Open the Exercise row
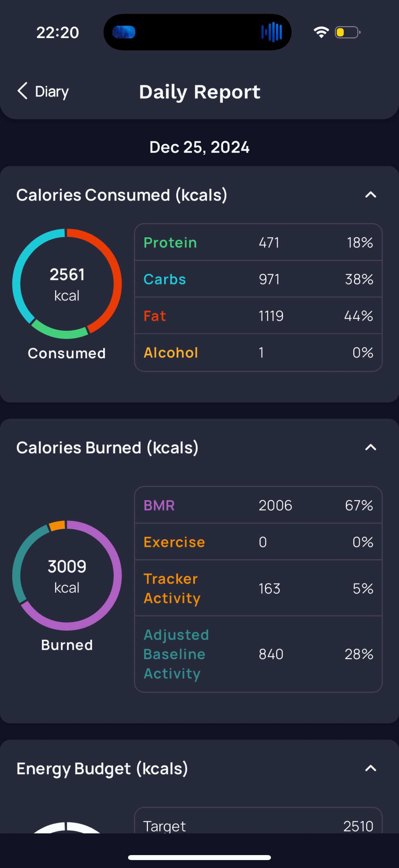Image resolution: width=399 pixels, height=868 pixels. click(258, 542)
